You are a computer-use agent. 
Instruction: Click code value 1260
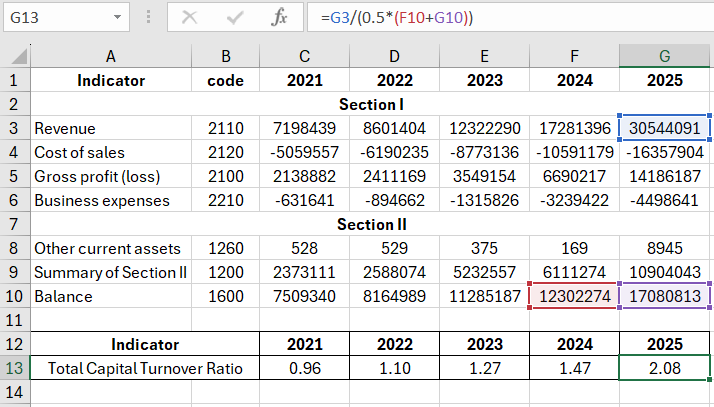tap(225, 248)
